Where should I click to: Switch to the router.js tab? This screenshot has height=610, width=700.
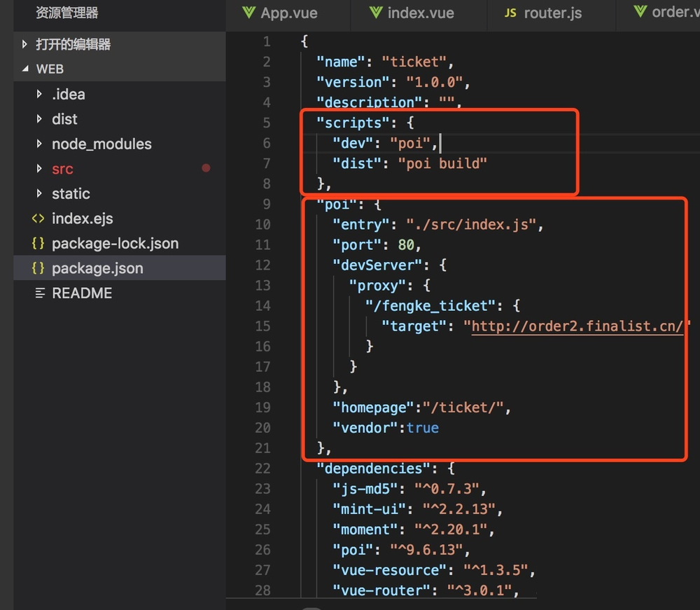[x=552, y=13]
